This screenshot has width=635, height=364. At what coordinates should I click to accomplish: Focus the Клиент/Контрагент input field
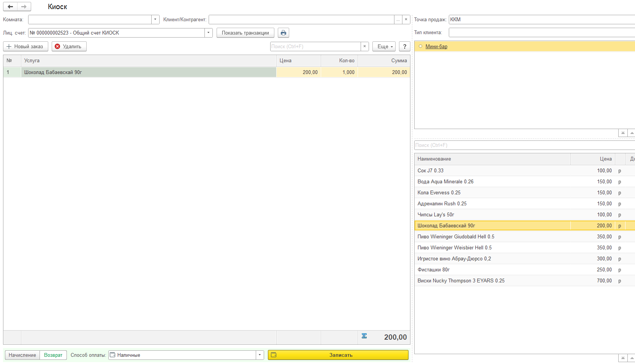301,19
